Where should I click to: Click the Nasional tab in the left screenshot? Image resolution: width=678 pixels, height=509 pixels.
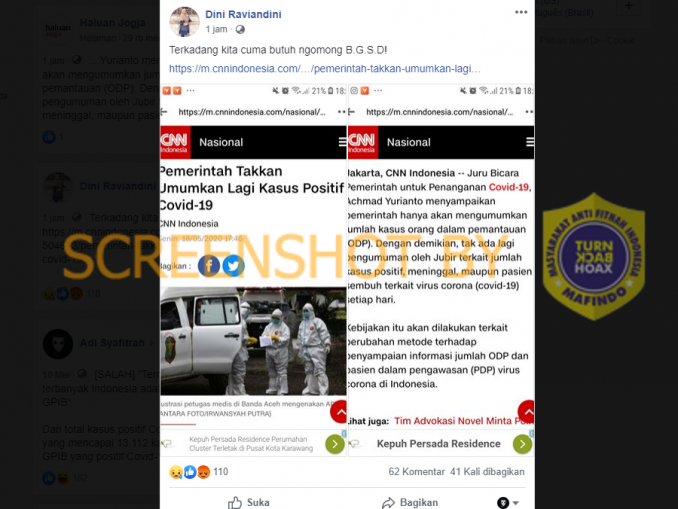click(221, 142)
